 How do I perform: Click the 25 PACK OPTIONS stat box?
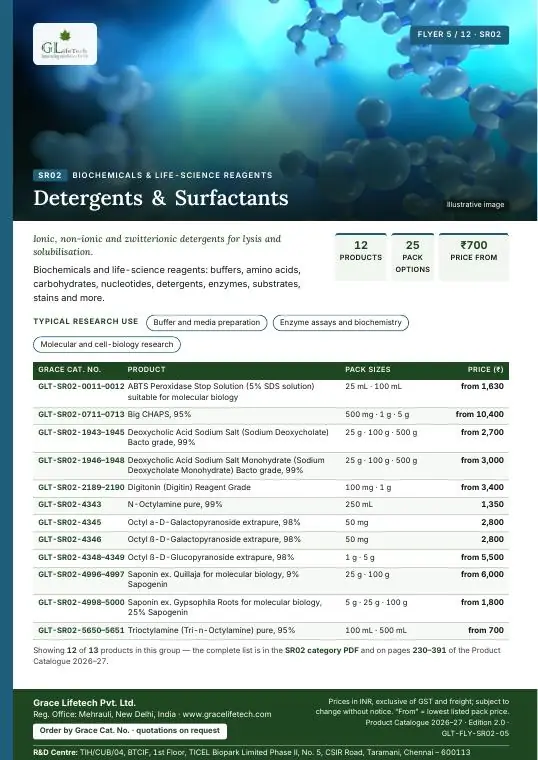tap(412, 257)
